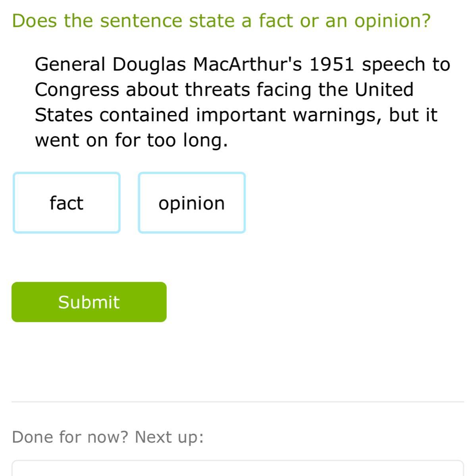This screenshot has height=476, width=476.
Task: Select the "fact" answer choice
Action: [x=67, y=203]
